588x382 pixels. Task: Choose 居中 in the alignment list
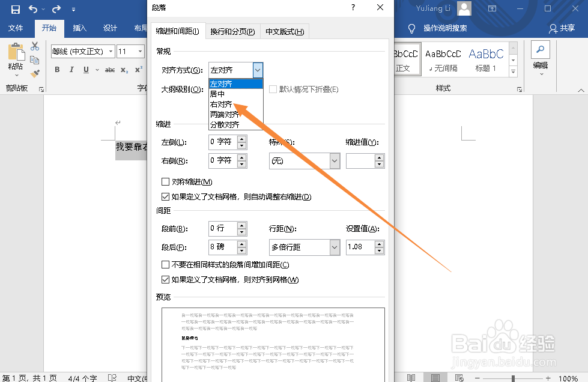236,94
